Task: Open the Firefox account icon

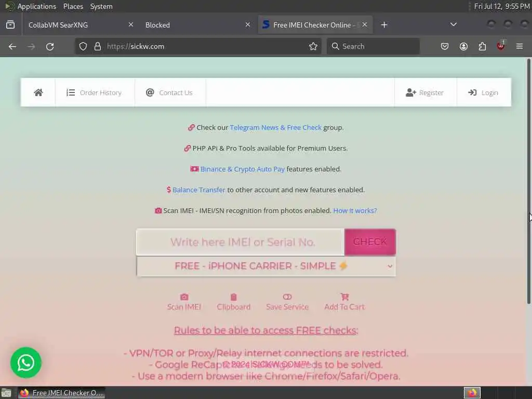Action: (463, 46)
